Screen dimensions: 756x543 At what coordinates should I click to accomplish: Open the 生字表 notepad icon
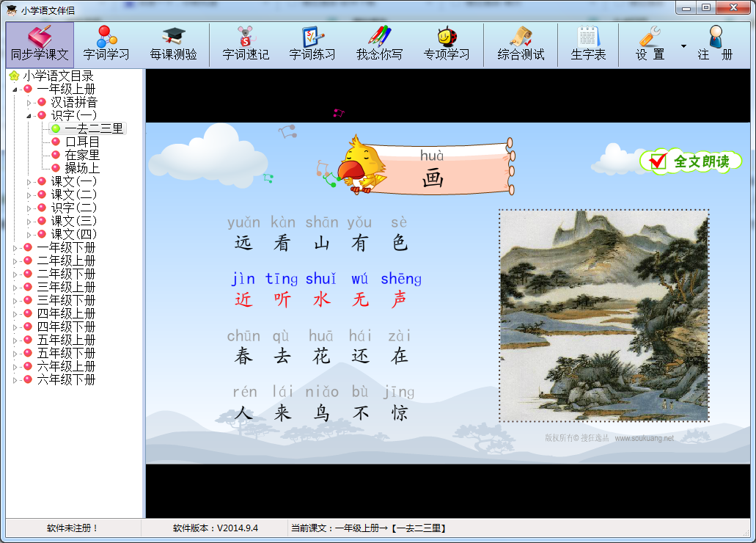588,44
